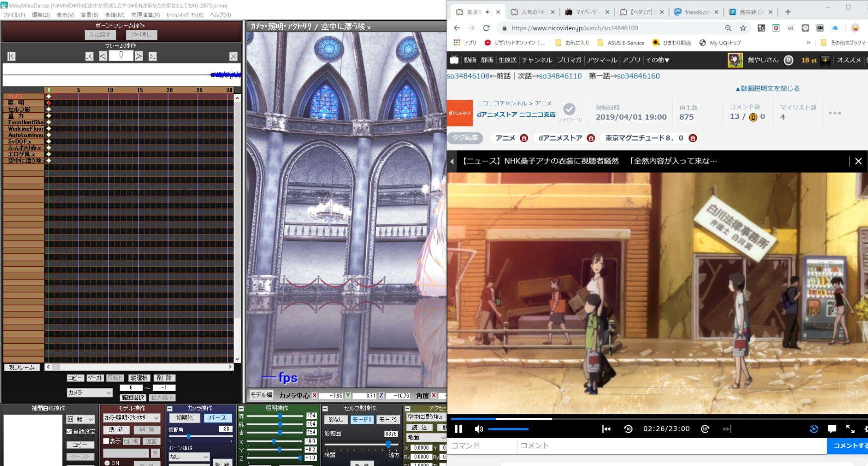Viewport: 868px width, 466px height.
Task: Open the 空中に漂う埃 accessory dropdown
Action: [426, 417]
